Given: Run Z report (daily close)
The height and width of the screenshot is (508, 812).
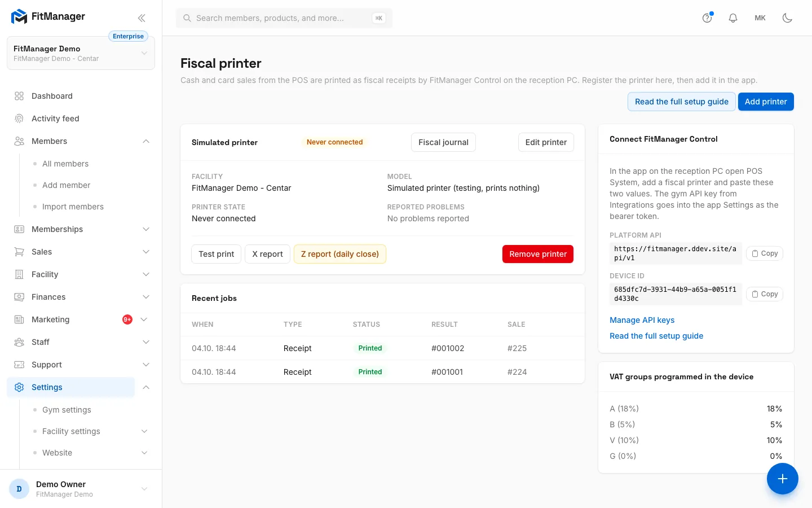Looking at the screenshot, I should pyautogui.click(x=340, y=254).
